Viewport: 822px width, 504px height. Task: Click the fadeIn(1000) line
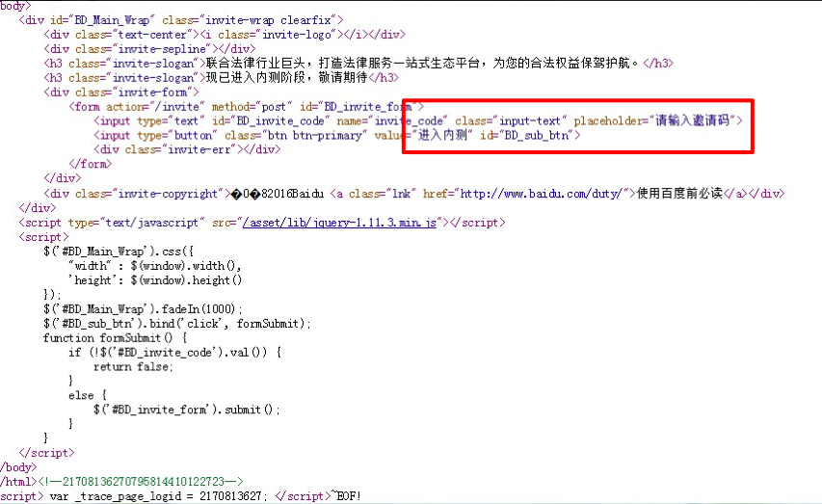(144, 309)
